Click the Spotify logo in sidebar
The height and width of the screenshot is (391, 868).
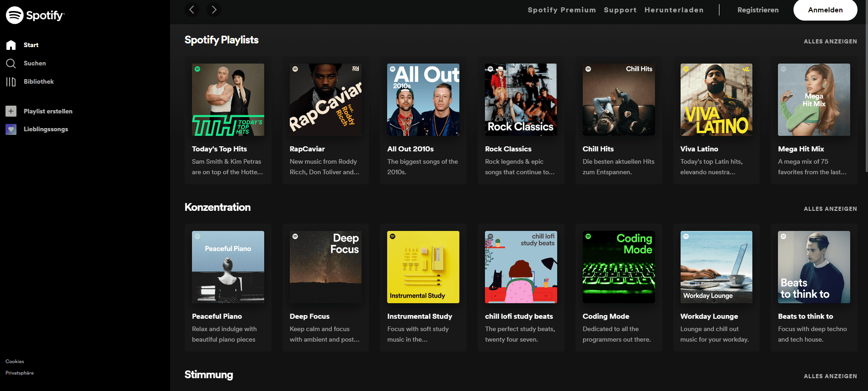coord(35,15)
